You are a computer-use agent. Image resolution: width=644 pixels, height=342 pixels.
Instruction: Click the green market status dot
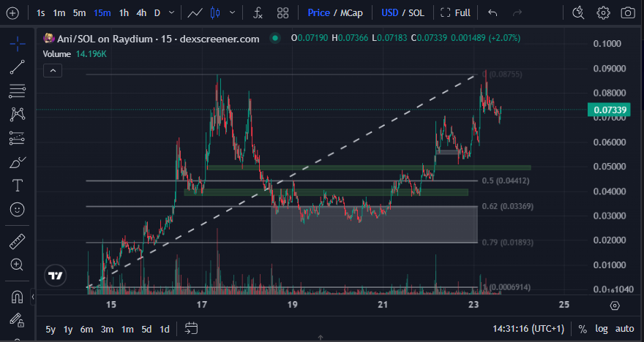pos(275,39)
